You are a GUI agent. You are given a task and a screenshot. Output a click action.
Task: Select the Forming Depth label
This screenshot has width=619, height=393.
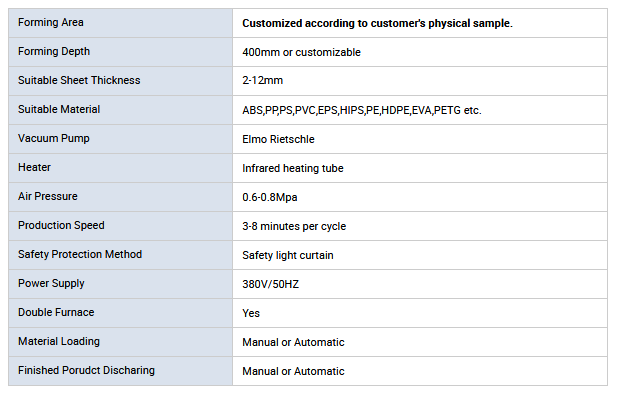click(54, 52)
